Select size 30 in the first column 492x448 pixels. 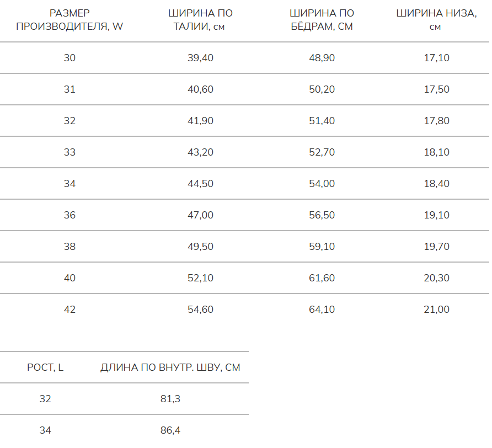[69, 58]
